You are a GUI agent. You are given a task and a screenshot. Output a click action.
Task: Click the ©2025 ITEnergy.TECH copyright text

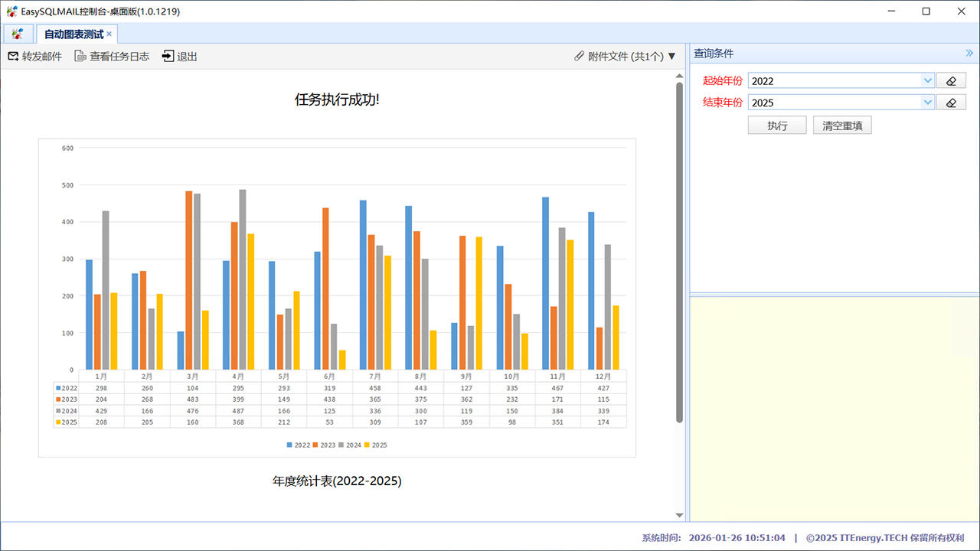pyautogui.click(x=885, y=538)
